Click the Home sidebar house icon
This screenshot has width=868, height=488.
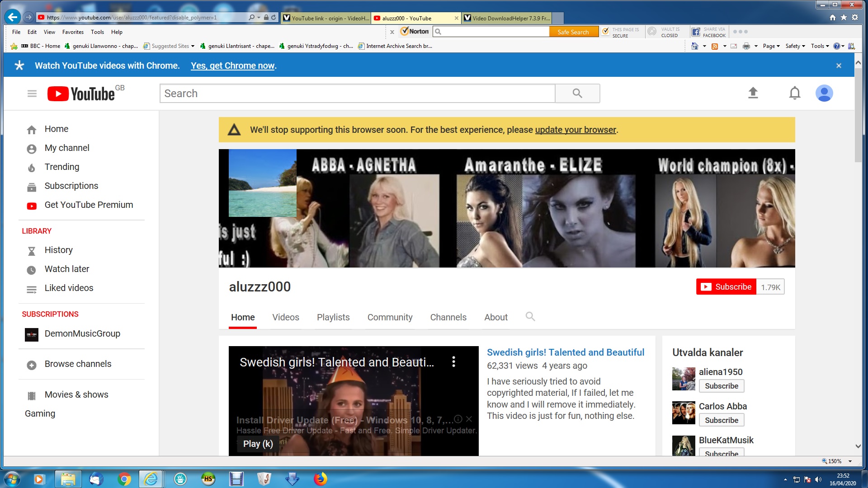coord(32,130)
